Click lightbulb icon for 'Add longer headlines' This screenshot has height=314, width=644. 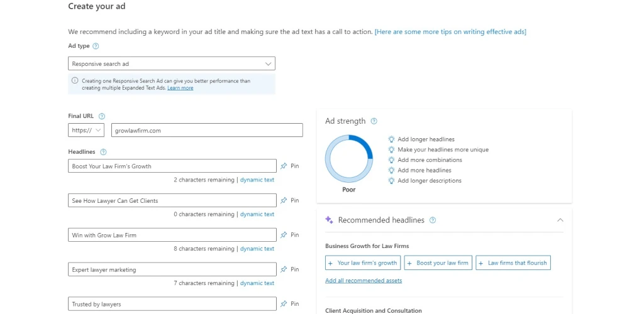pyautogui.click(x=391, y=139)
